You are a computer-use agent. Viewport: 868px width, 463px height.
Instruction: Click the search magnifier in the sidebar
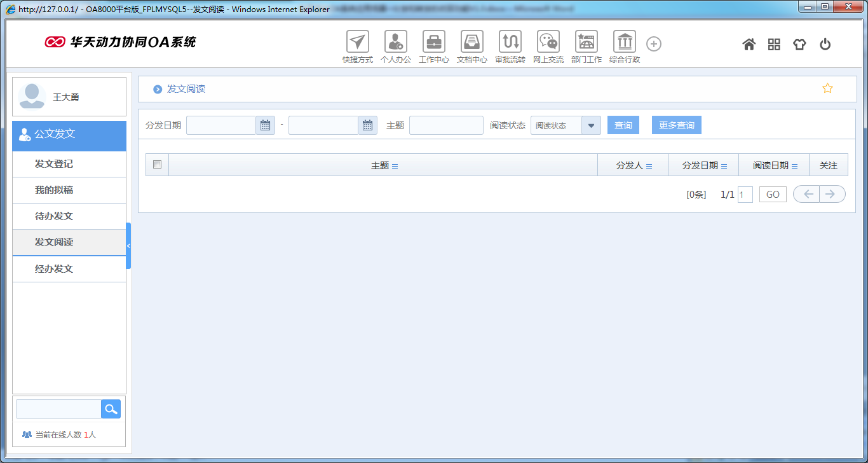(111, 409)
